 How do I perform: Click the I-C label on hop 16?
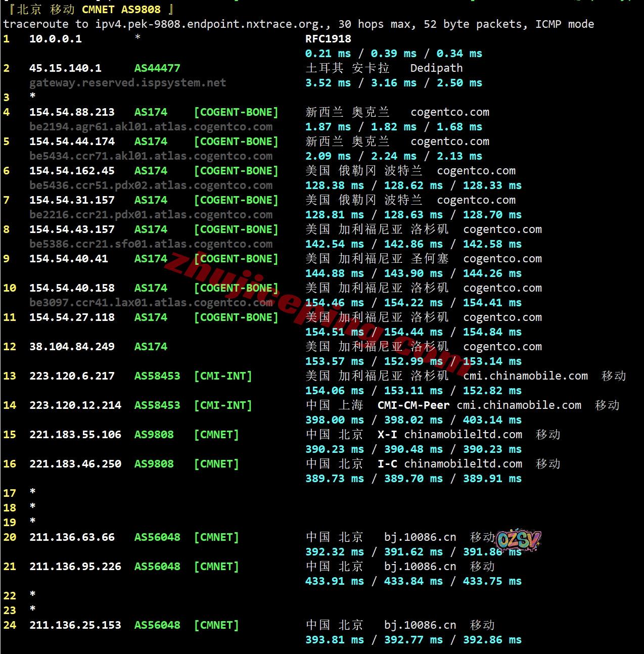(x=387, y=464)
